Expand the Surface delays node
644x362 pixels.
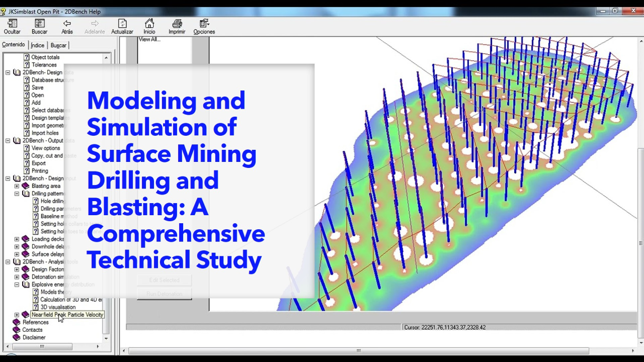tap(17, 254)
